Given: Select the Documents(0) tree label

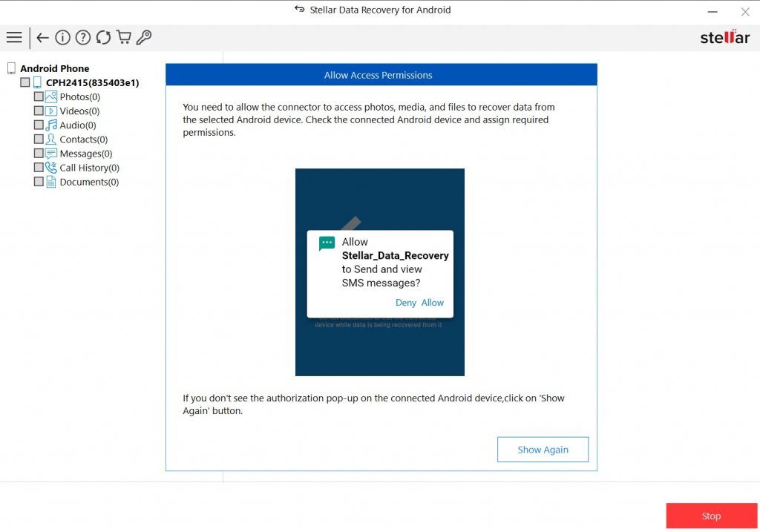Looking at the screenshot, I should coord(89,182).
